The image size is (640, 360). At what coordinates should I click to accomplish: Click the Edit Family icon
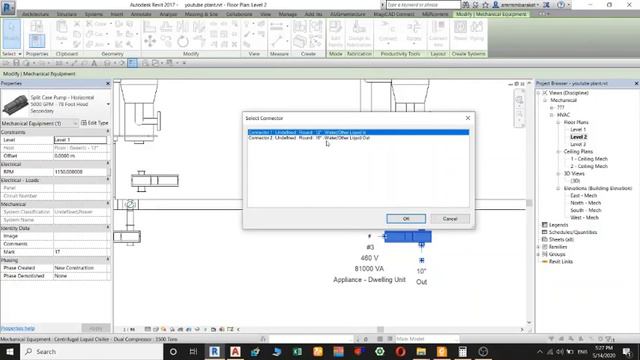pyautogui.click(x=335, y=34)
